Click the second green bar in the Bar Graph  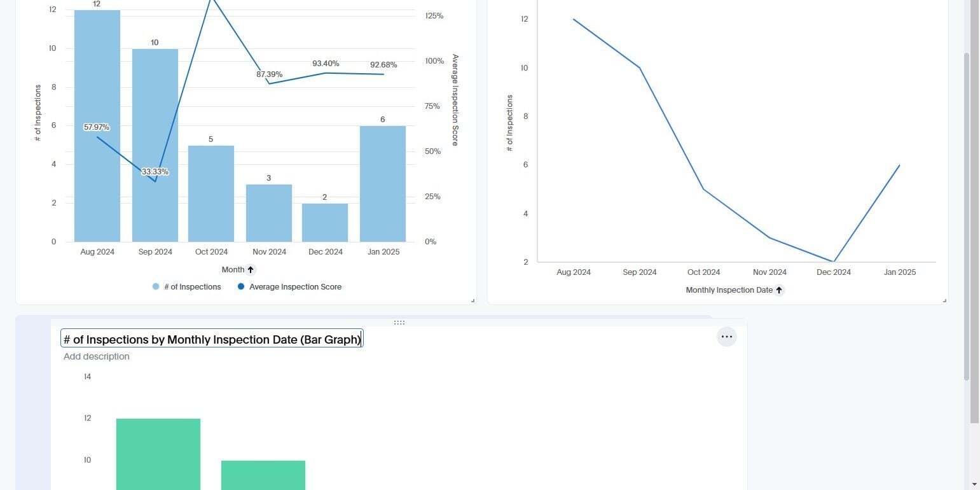263,475
